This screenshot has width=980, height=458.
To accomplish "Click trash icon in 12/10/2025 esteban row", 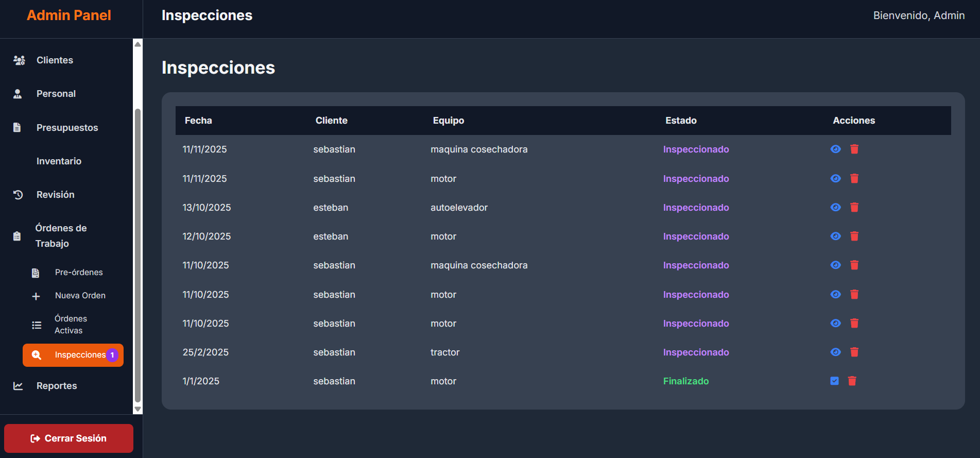I will pyautogui.click(x=854, y=236).
